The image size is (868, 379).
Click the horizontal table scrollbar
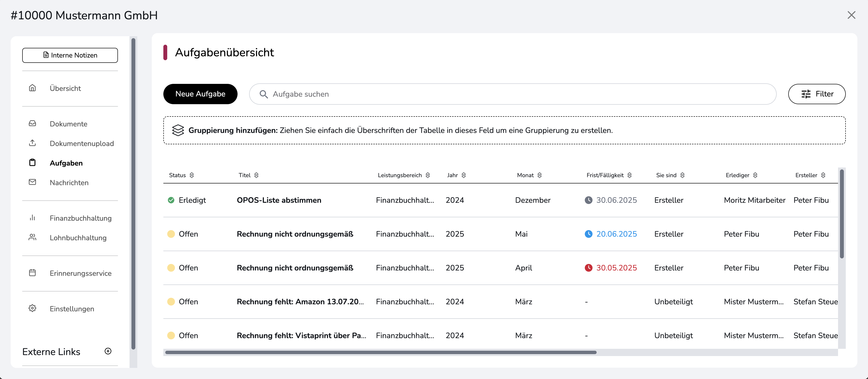pyautogui.click(x=381, y=352)
